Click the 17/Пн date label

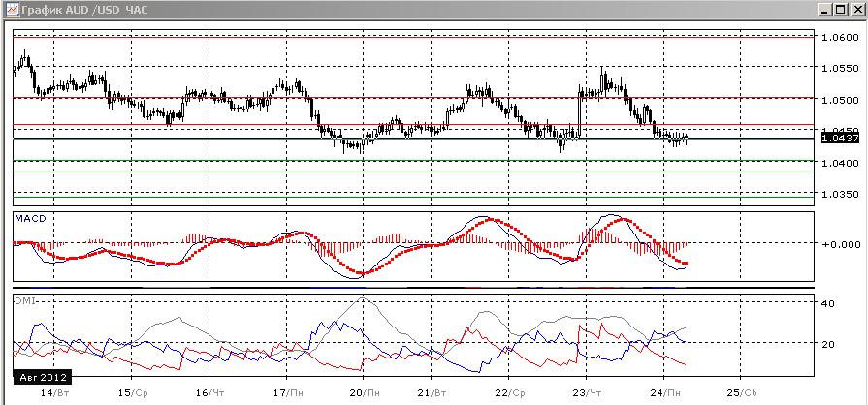click(288, 392)
